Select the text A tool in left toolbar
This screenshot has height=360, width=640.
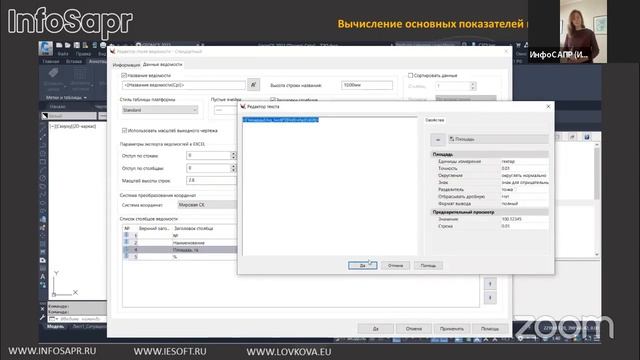(43, 276)
